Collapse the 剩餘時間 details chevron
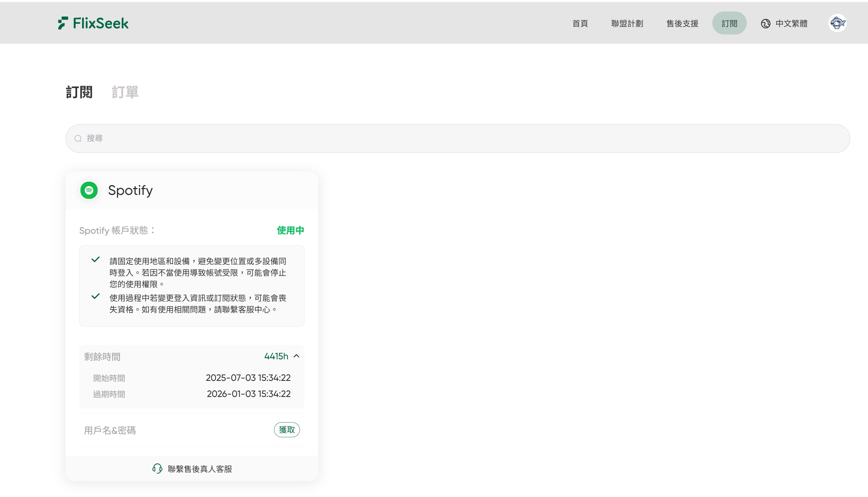The height and width of the screenshot is (497, 868). click(296, 356)
